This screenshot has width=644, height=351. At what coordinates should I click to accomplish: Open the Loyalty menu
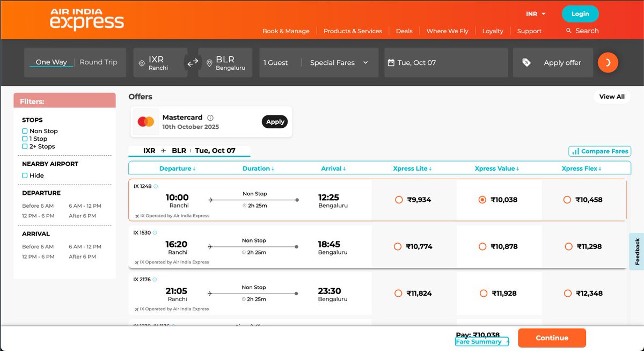coord(493,31)
